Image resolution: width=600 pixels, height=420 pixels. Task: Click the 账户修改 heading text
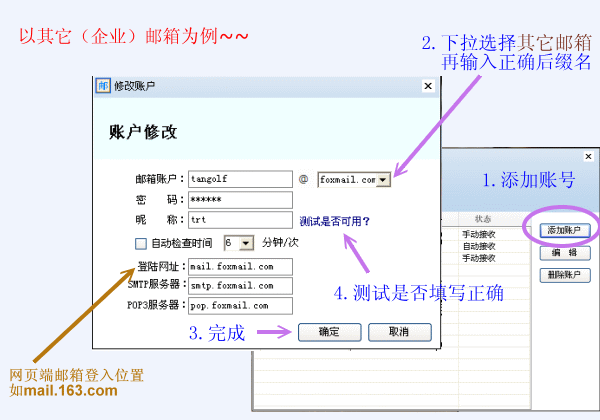[x=143, y=132]
